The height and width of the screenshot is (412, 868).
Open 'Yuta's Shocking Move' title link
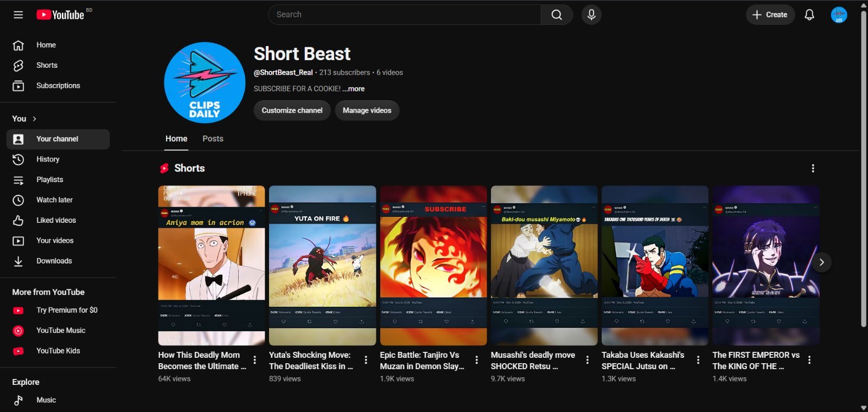(x=311, y=361)
